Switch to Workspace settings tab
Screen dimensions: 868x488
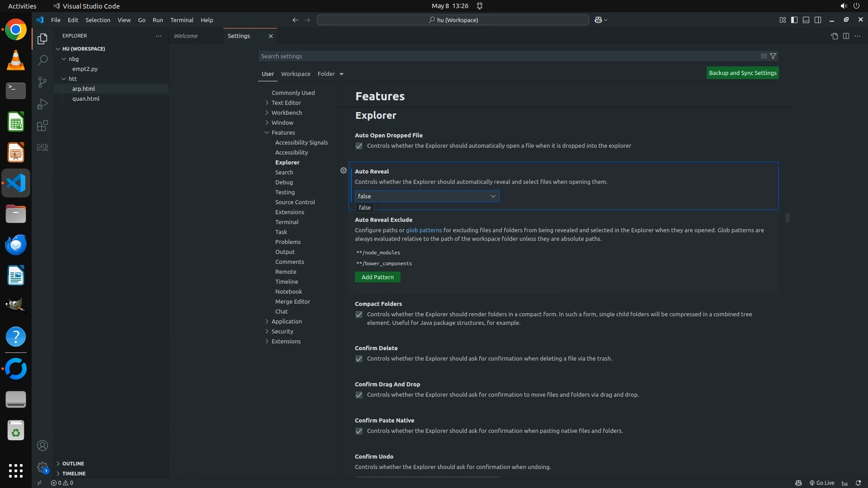295,74
